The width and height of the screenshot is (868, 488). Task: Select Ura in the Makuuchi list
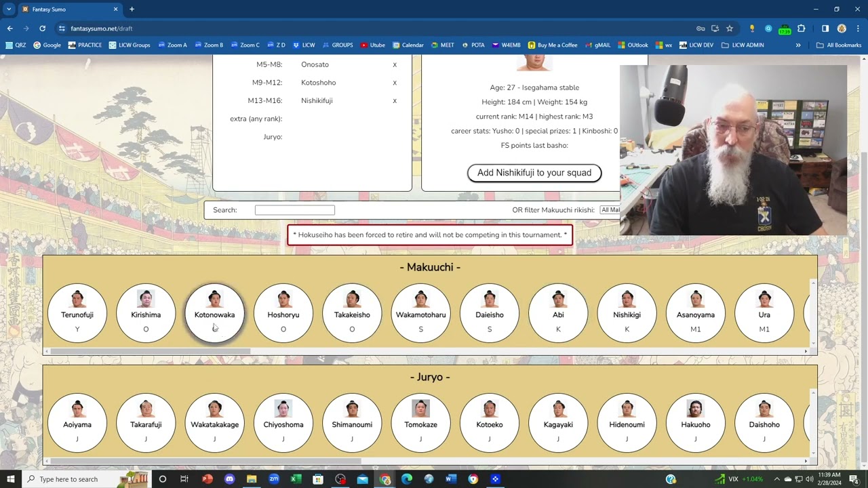(x=764, y=312)
